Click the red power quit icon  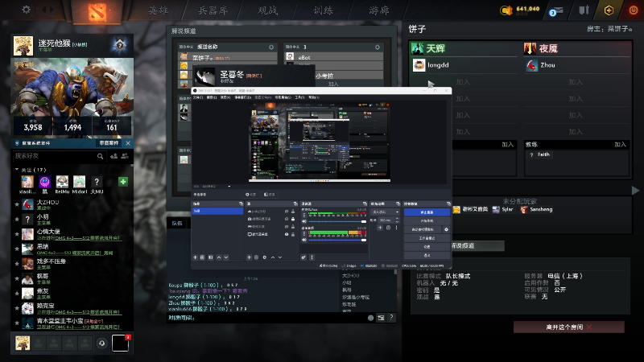pyautogui.click(x=634, y=10)
